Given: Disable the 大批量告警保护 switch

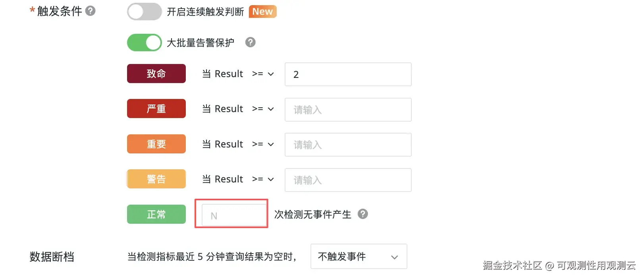Looking at the screenshot, I should [x=144, y=43].
